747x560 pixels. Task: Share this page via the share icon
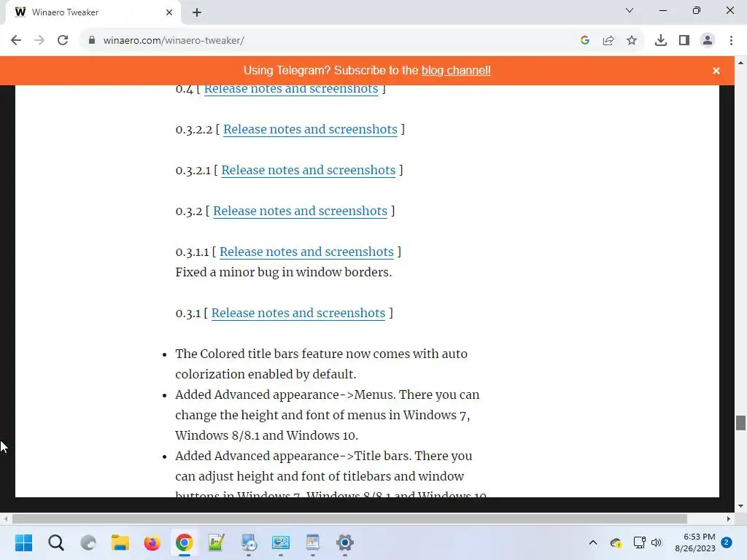608,41
